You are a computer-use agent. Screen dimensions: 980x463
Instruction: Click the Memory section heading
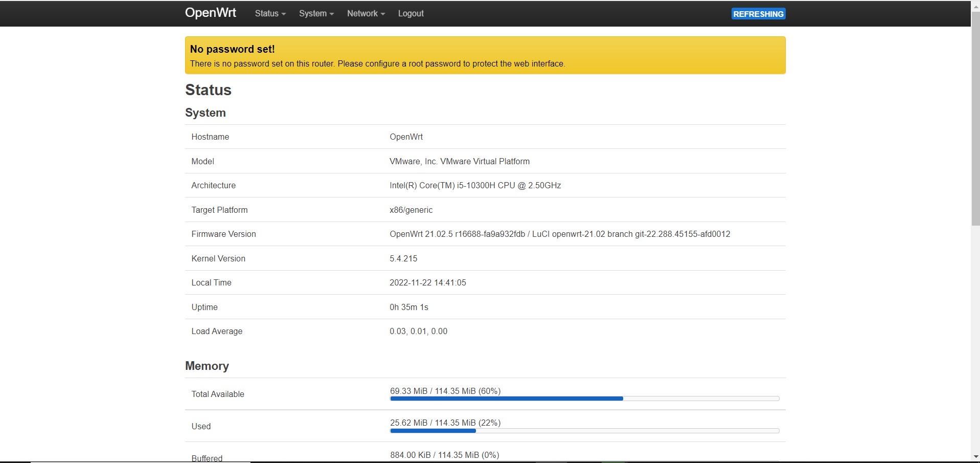[x=207, y=366]
